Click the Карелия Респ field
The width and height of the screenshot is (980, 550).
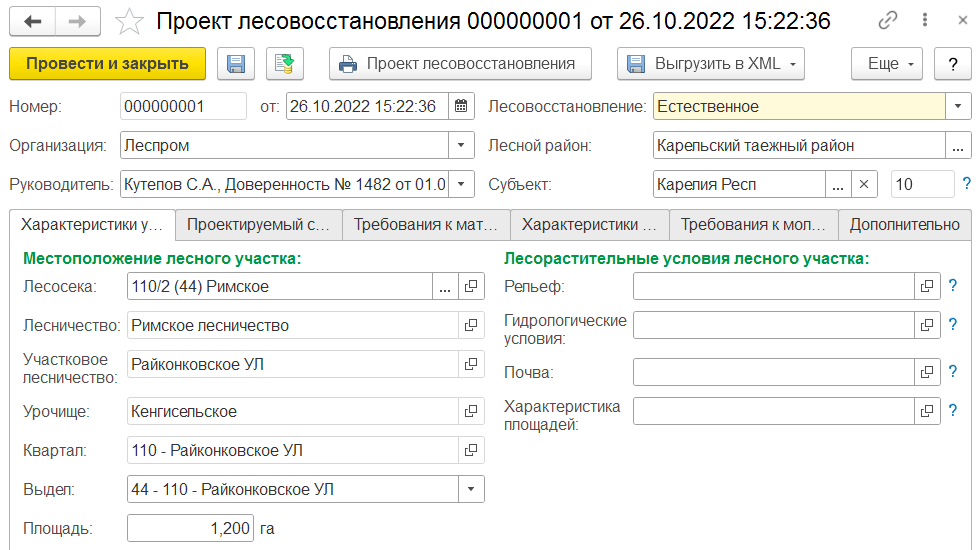739,184
